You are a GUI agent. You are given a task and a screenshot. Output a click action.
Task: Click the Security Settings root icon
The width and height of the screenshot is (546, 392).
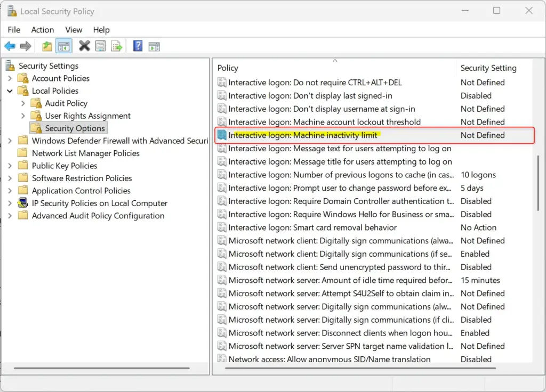click(11, 66)
